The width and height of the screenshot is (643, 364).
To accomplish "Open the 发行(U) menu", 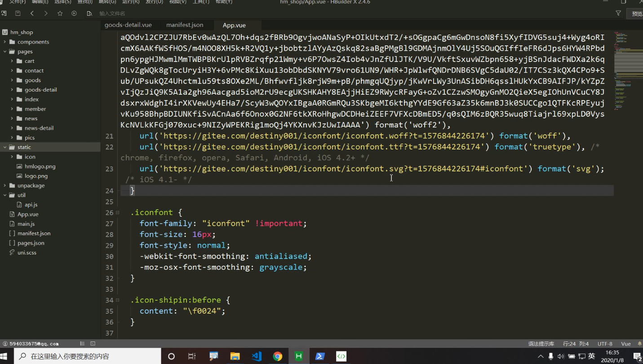I will point(154,2).
